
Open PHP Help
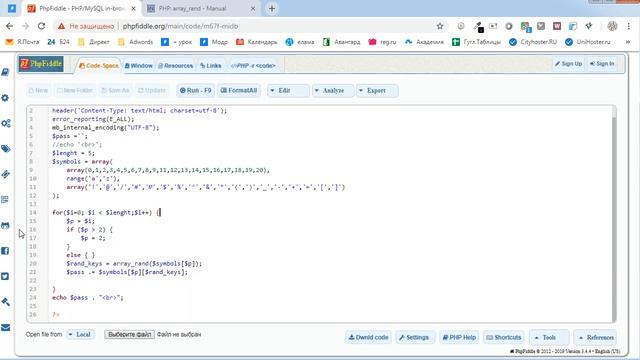pos(459,338)
